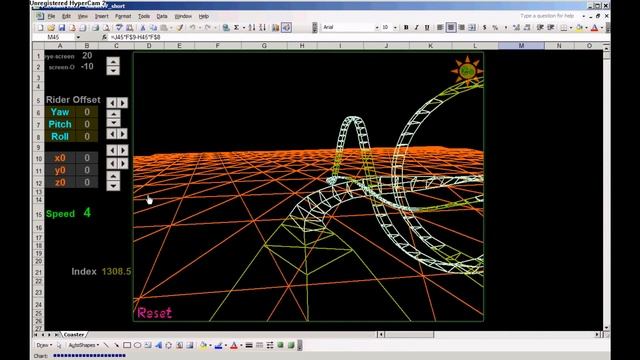The width and height of the screenshot is (640, 360).
Task: Click the Format Painter brush icon
Action: tap(180, 27)
